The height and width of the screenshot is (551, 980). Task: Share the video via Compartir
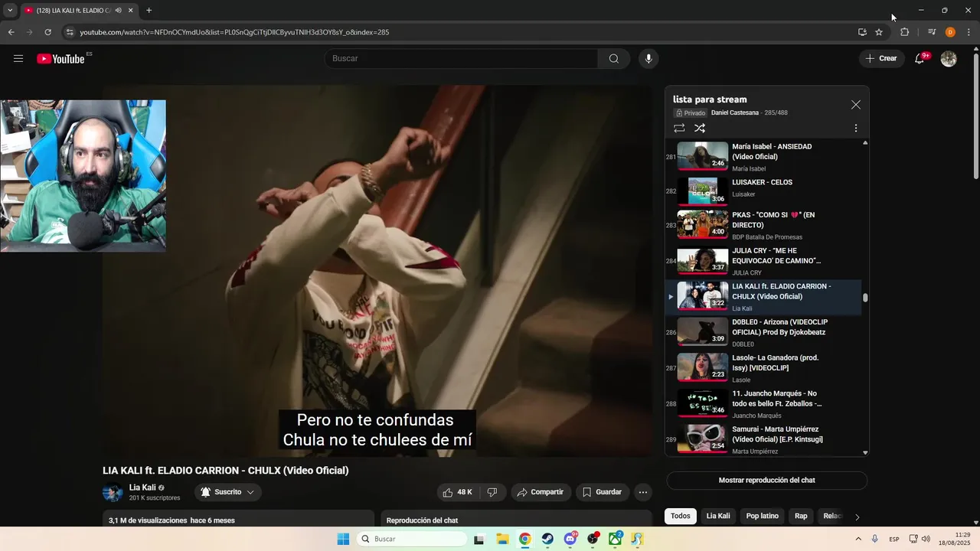point(541,492)
